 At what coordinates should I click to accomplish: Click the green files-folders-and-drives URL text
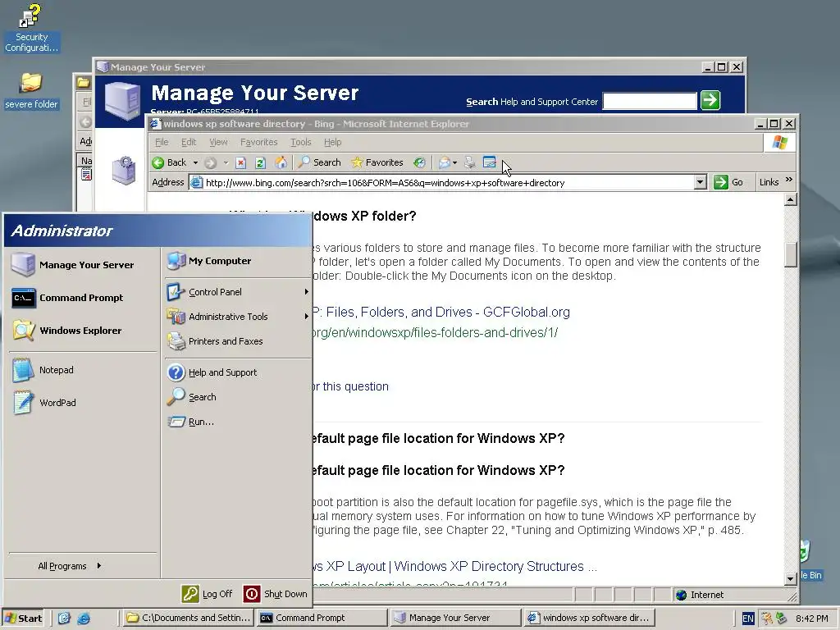[435, 333]
